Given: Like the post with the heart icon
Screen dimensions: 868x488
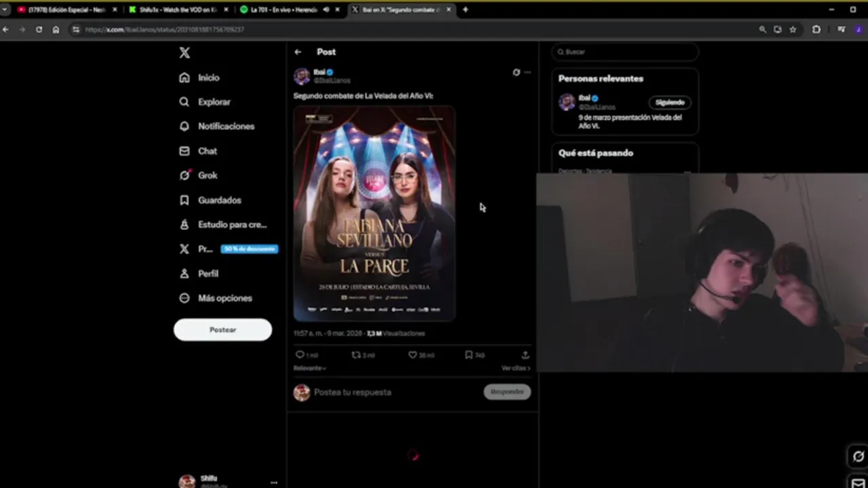Looking at the screenshot, I should pyautogui.click(x=412, y=354).
